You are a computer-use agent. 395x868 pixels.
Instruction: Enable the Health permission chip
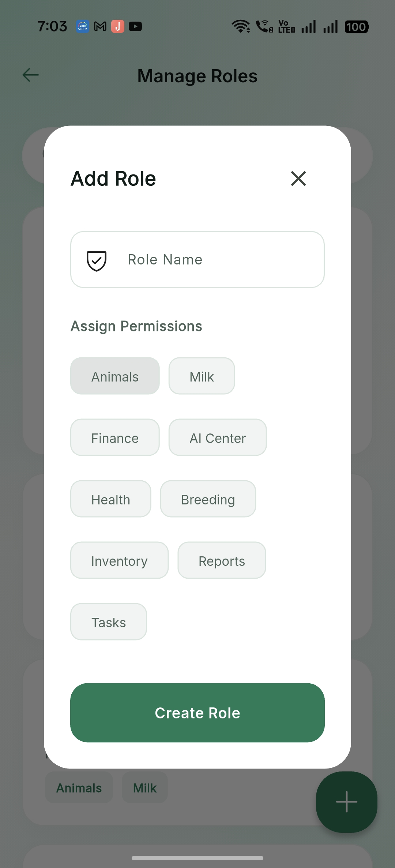pos(110,499)
